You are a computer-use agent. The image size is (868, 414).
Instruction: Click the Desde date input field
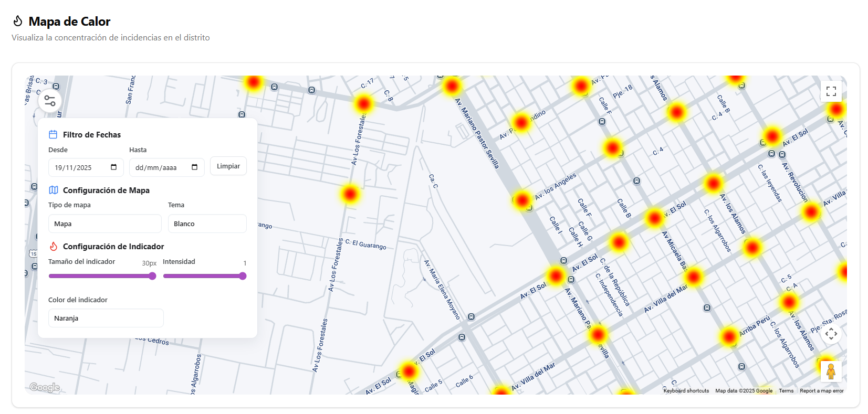click(x=79, y=167)
